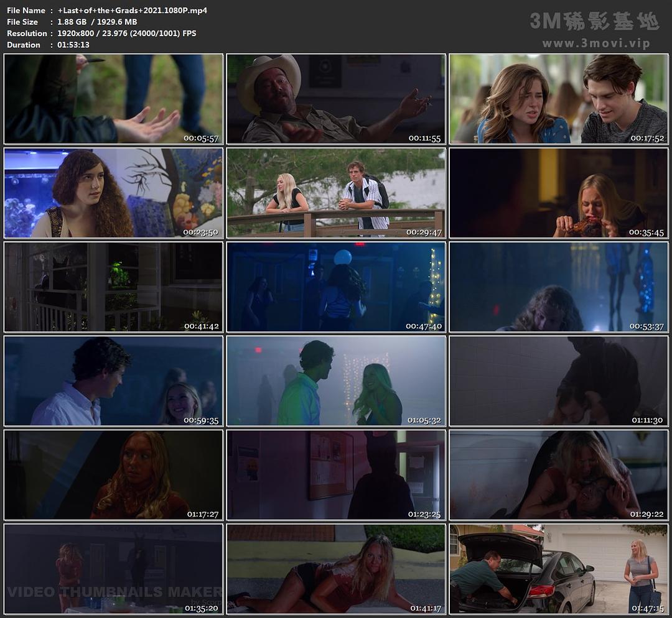672x618 pixels.
Task: Click the File Size label
Action: point(22,22)
